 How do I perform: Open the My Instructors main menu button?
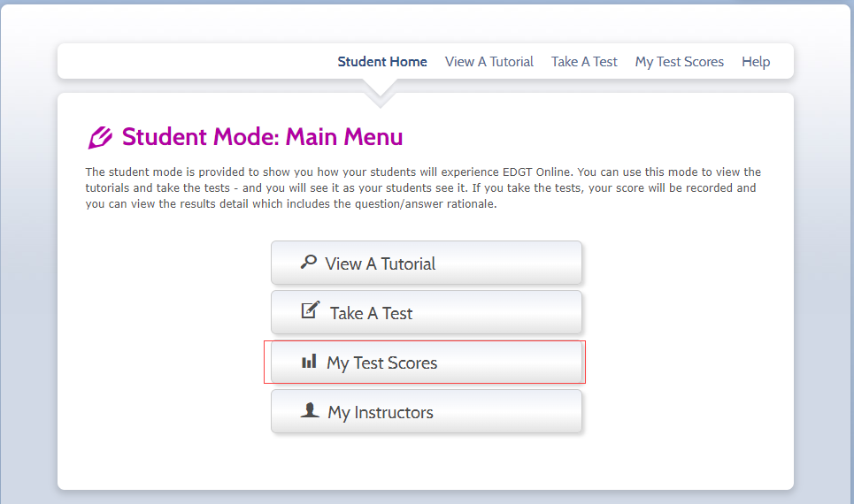coord(426,412)
